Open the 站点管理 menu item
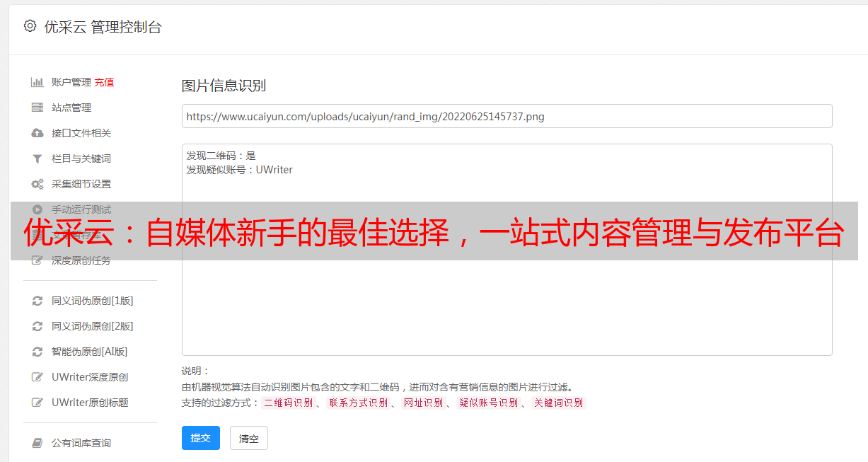 (71, 108)
